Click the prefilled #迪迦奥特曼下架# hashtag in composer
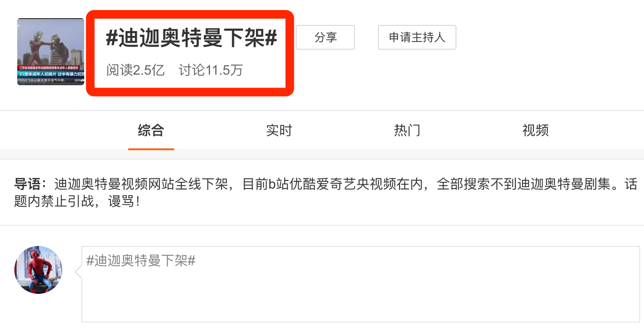Image resolution: width=644 pixels, height=334 pixels. coord(141,261)
